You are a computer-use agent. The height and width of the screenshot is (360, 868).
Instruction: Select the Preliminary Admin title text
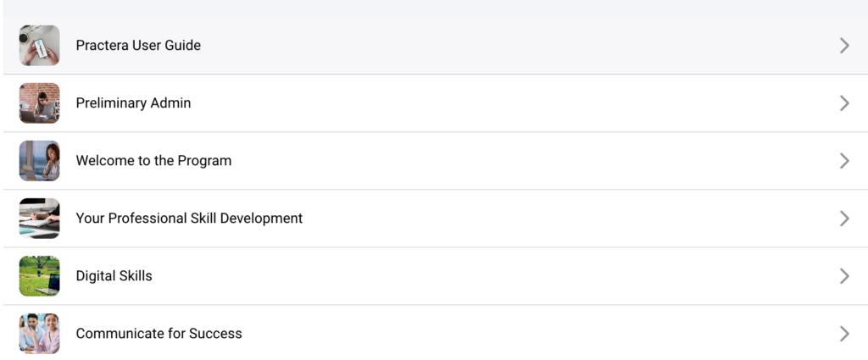(x=133, y=103)
